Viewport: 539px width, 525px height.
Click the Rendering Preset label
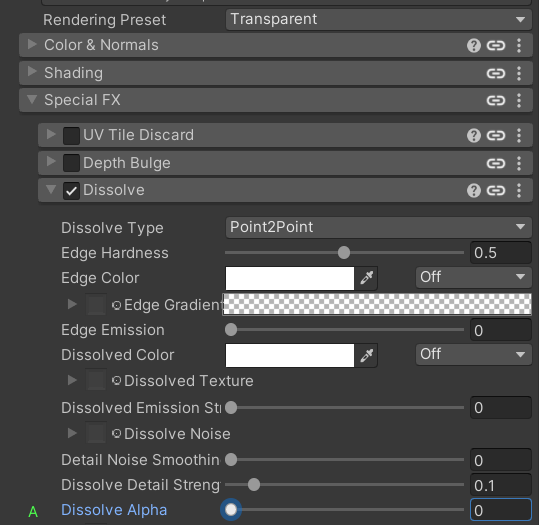pos(104,20)
